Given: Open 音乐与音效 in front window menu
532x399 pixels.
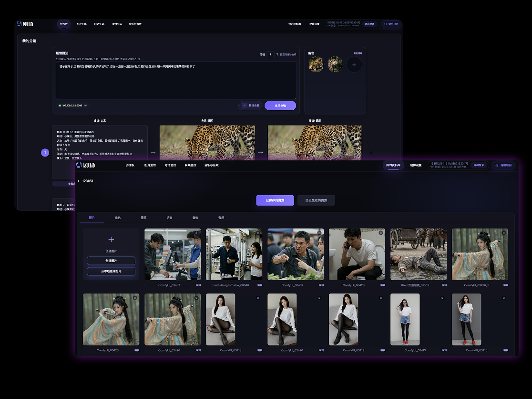Looking at the screenshot, I should coord(211,165).
